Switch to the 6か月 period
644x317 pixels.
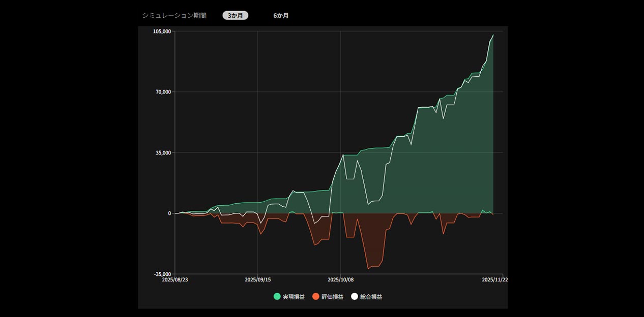(281, 16)
